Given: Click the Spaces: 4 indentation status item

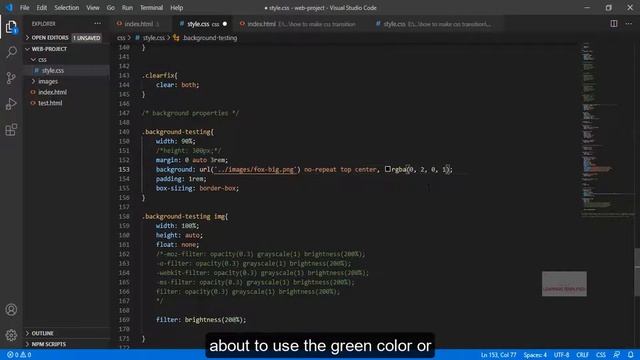Looking at the screenshot, I should point(535,355).
